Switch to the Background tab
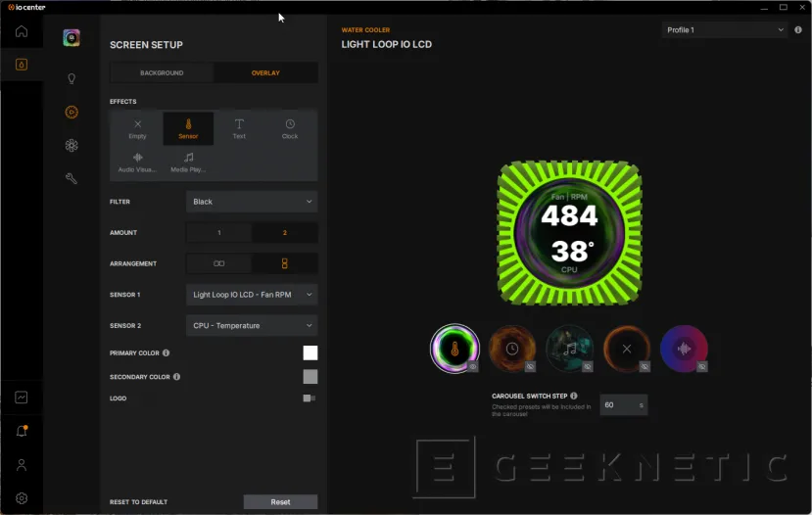Viewport: 812px width, 515px height. (x=162, y=73)
